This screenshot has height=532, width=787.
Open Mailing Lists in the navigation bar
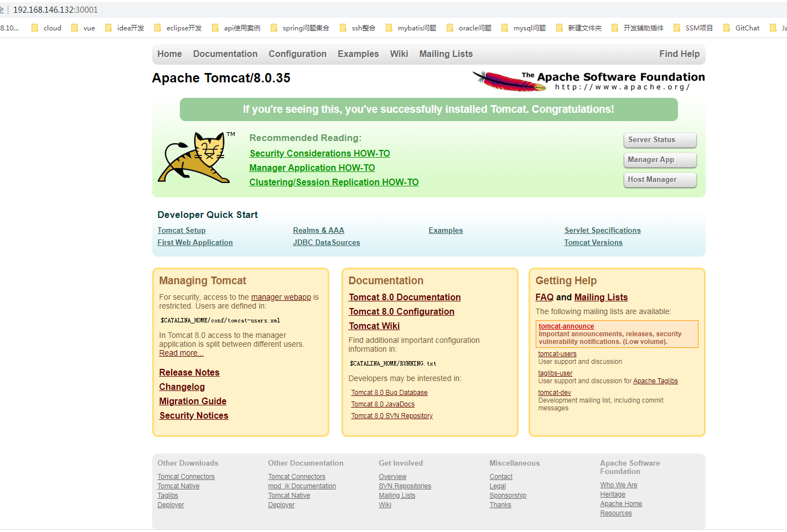[x=446, y=54]
